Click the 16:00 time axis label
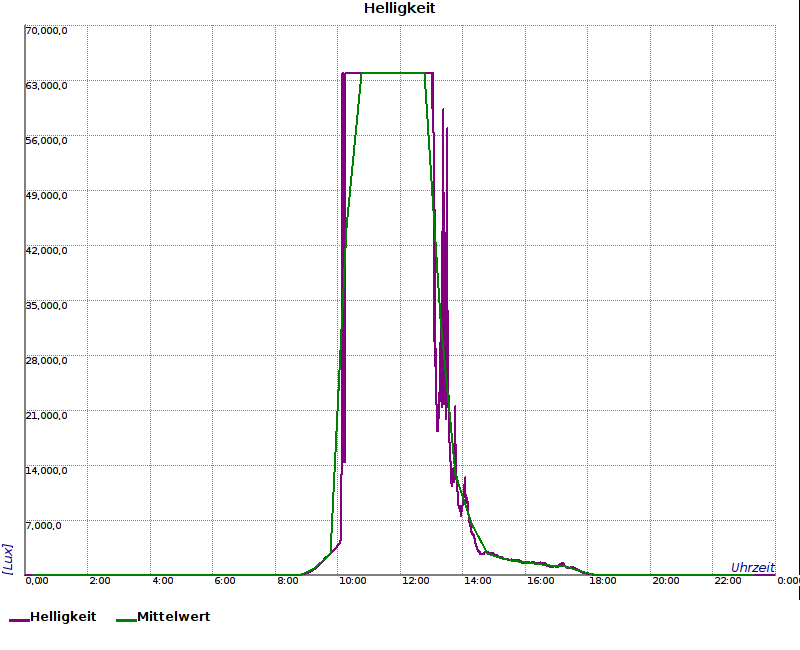Image resolution: width=800 pixels, height=650 pixels. (x=540, y=581)
